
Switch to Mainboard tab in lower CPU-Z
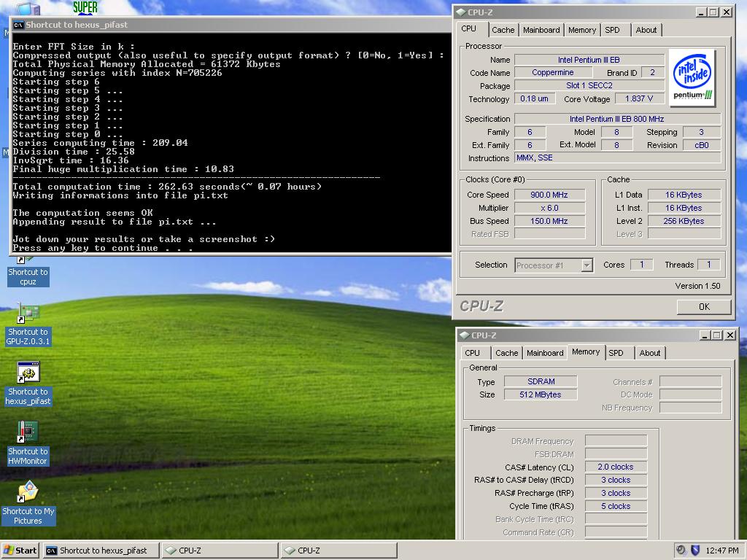click(x=545, y=353)
